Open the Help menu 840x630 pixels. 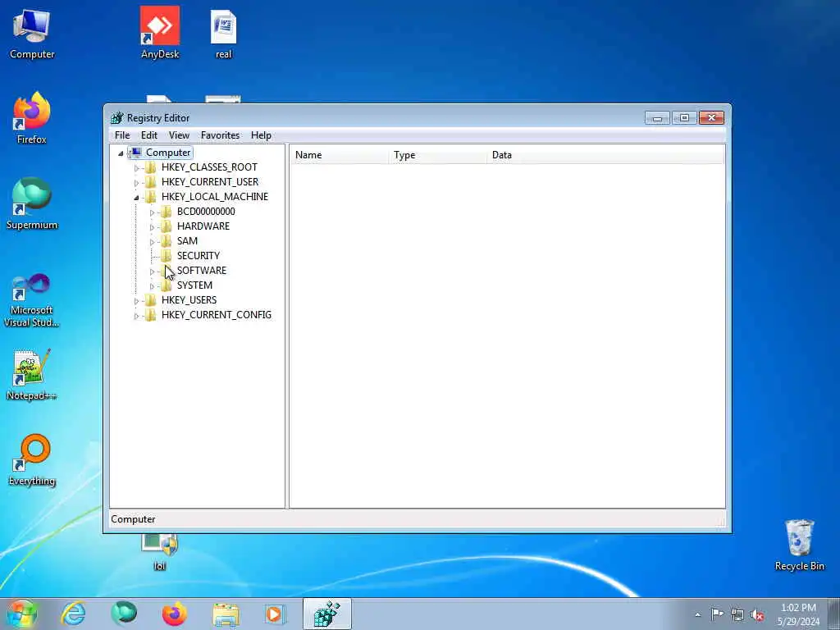pos(261,135)
